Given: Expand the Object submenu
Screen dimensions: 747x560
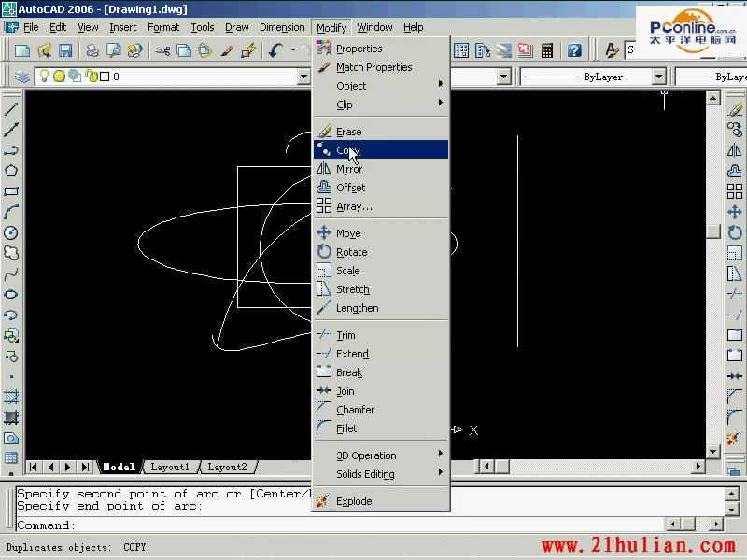Looking at the screenshot, I should [381, 86].
